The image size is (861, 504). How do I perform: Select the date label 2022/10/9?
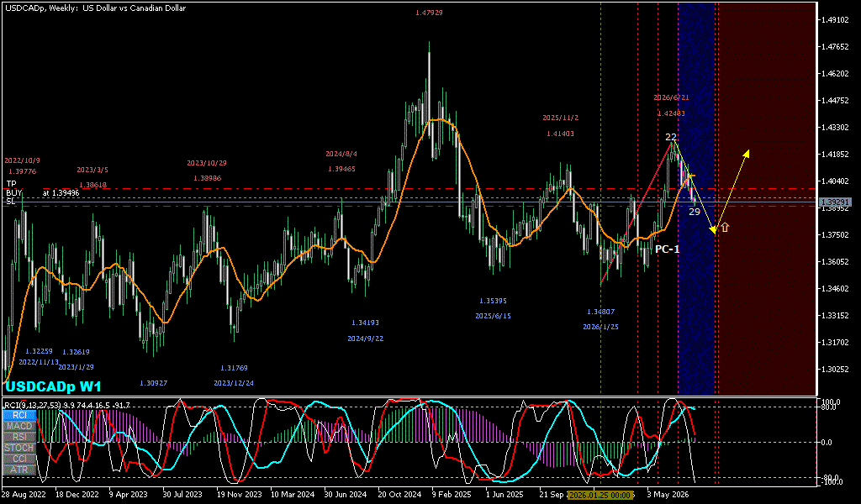click(x=22, y=160)
